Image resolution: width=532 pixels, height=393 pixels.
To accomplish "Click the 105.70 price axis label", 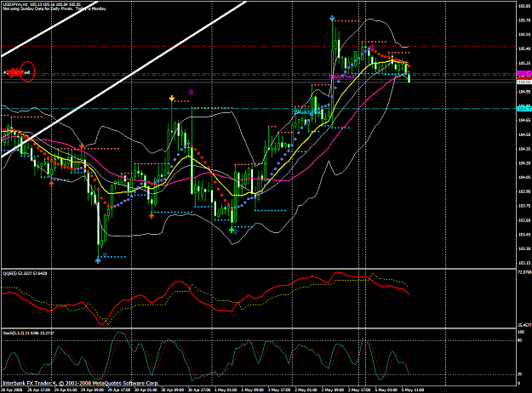I will coord(524,20).
